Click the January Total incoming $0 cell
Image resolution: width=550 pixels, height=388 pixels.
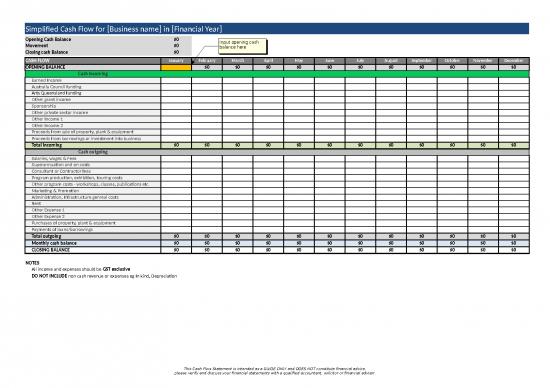tap(176, 145)
